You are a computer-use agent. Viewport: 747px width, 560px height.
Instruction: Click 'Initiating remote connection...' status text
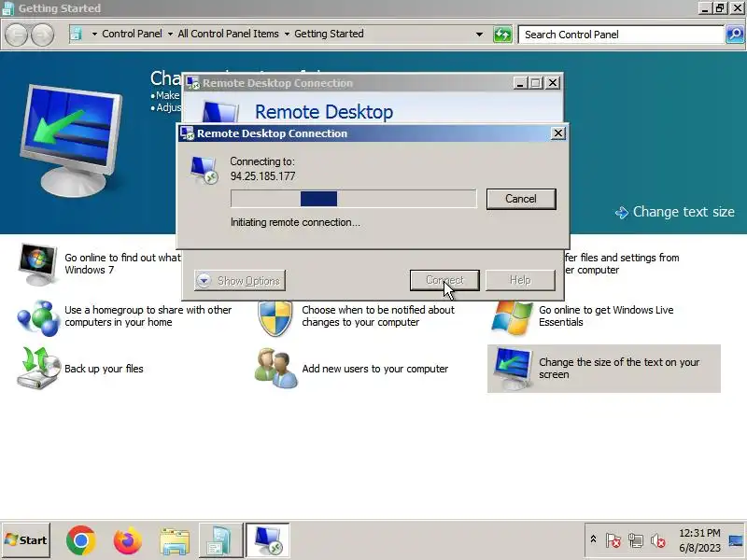tap(295, 222)
